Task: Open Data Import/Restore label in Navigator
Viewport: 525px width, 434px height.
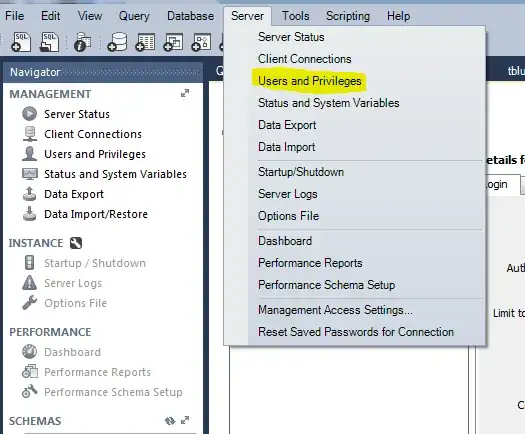Action: 96,214
